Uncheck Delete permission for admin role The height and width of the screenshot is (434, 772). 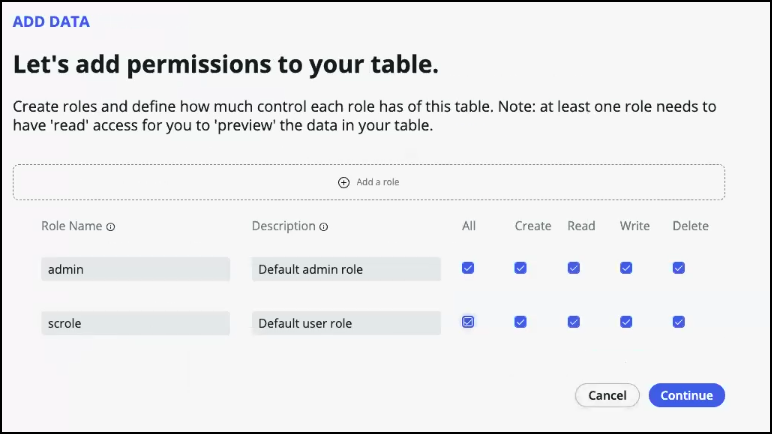[679, 268]
